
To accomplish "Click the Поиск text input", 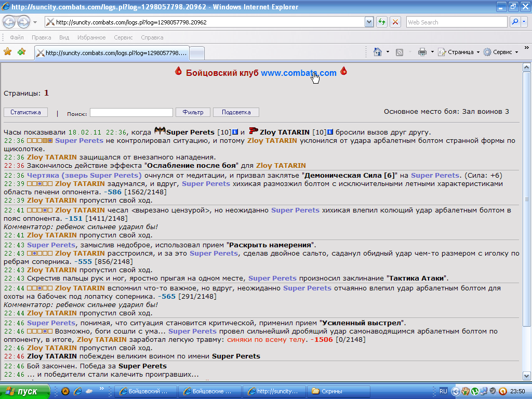I will coord(131,112).
